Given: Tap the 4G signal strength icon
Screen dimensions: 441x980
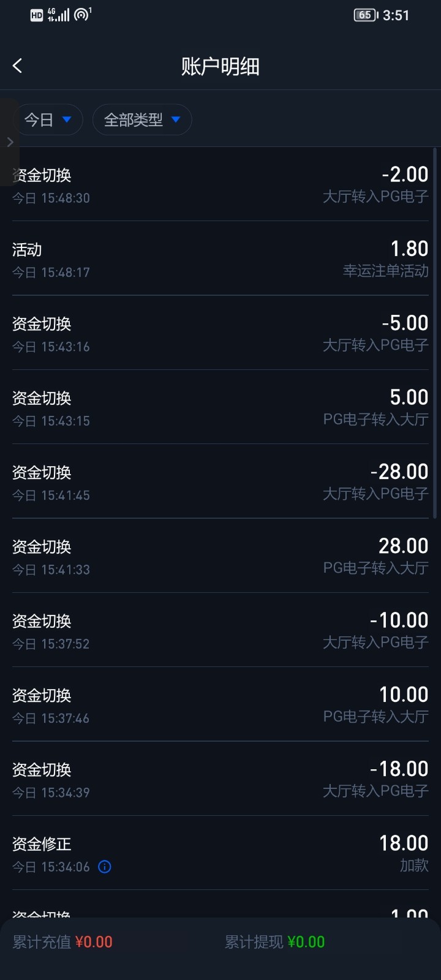Looking at the screenshot, I should [x=59, y=15].
